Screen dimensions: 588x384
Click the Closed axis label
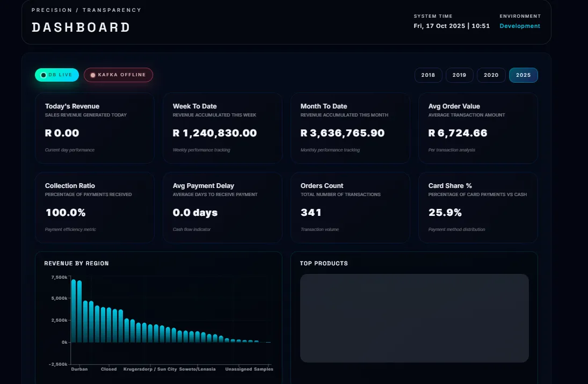click(x=109, y=369)
